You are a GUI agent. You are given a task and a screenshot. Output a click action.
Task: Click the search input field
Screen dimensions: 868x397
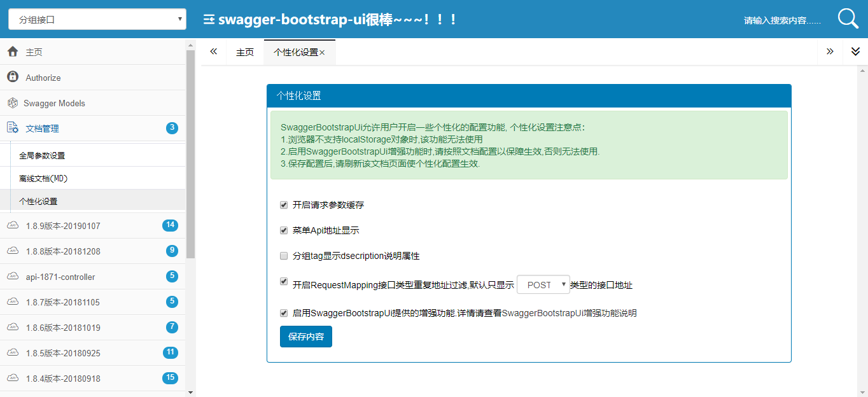click(782, 20)
